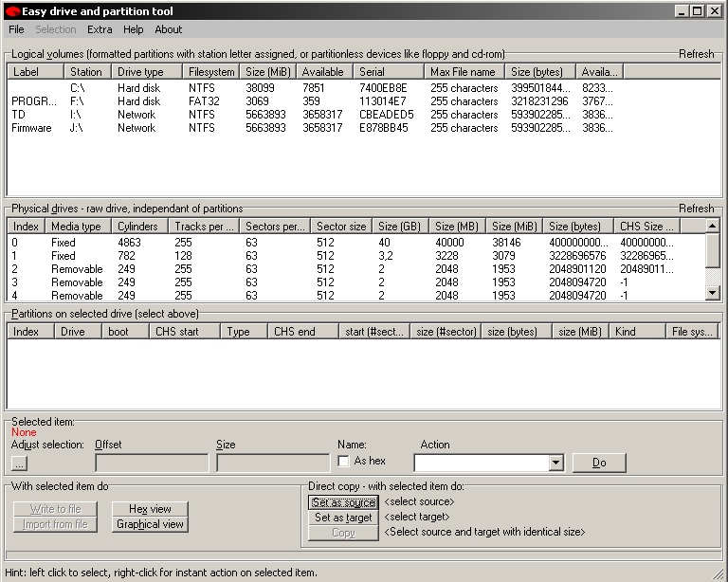Refresh the physical drives list
This screenshot has width=728, height=582.
click(x=696, y=209)
